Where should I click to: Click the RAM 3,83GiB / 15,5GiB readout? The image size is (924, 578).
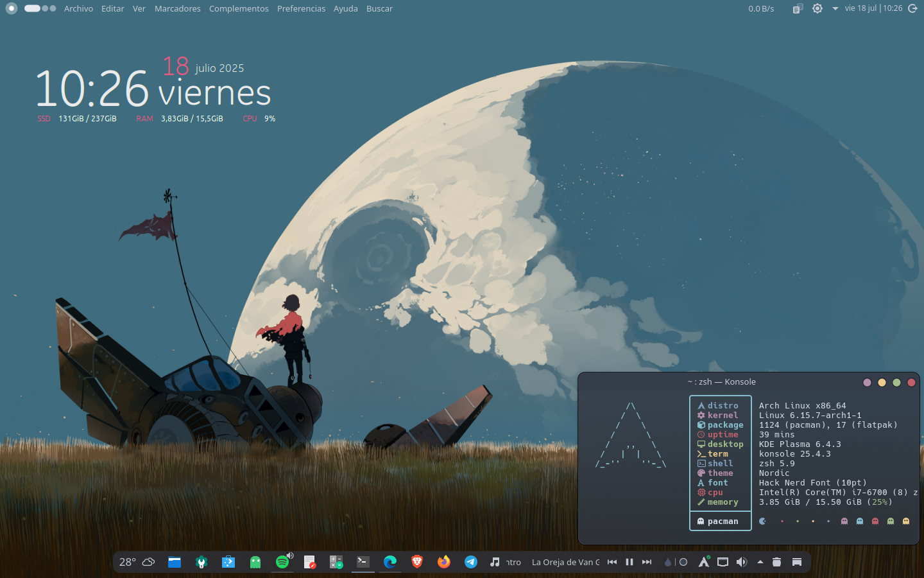[180, 119]
